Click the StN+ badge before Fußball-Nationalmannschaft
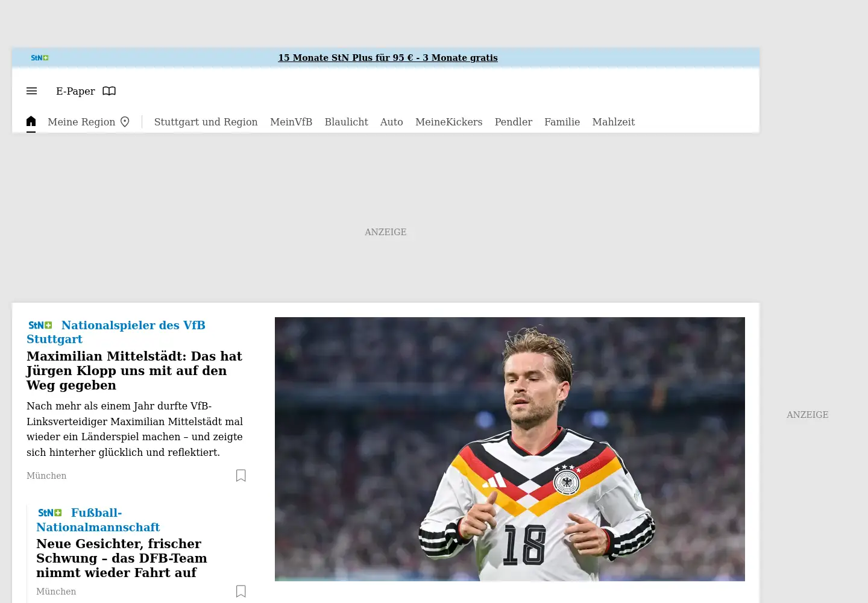The height and width of the screenshot is (603, 868). tap(50, 513)
